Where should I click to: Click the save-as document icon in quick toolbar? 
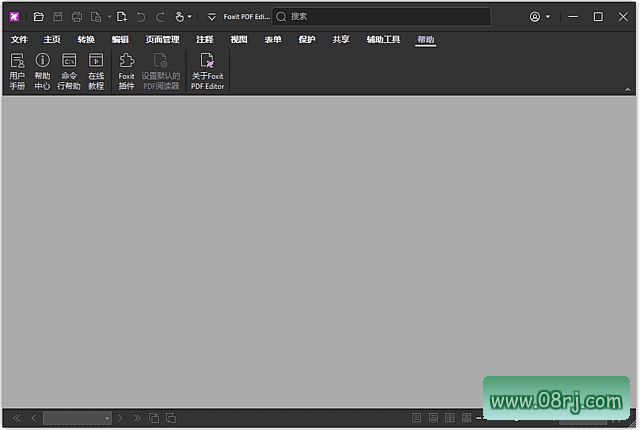point(96,17)
